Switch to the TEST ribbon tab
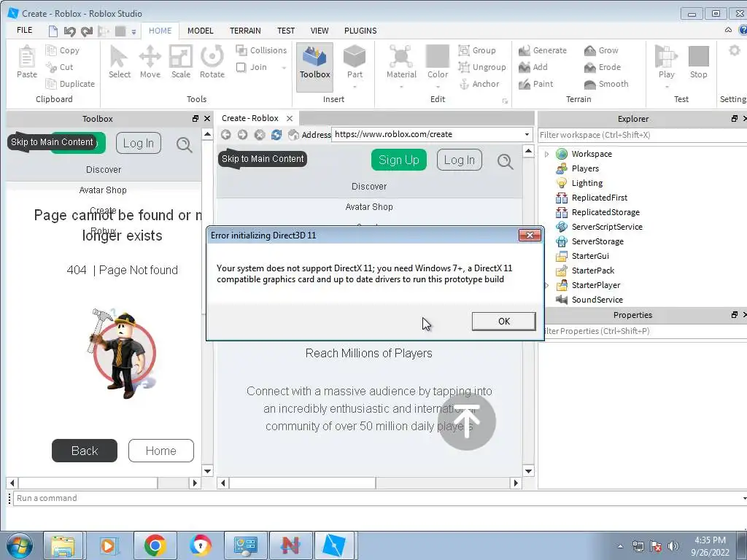This screenshot has height=560, width=747. (286, 31)
